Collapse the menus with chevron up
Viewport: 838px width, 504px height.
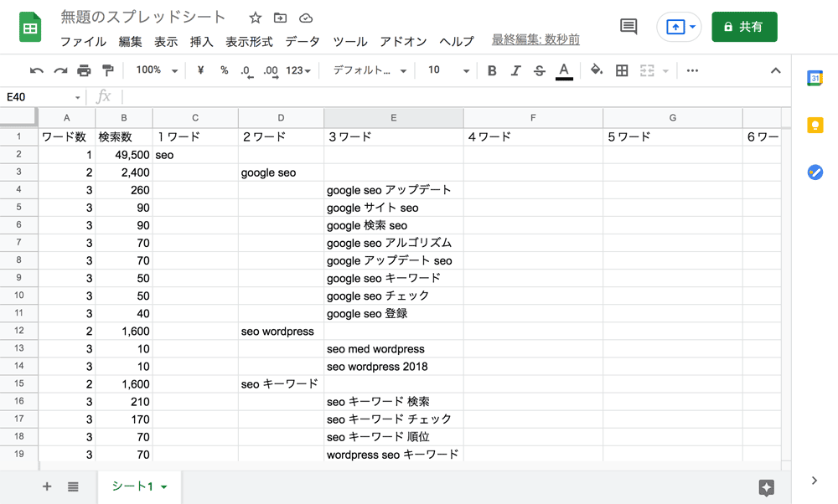(775, 70)
